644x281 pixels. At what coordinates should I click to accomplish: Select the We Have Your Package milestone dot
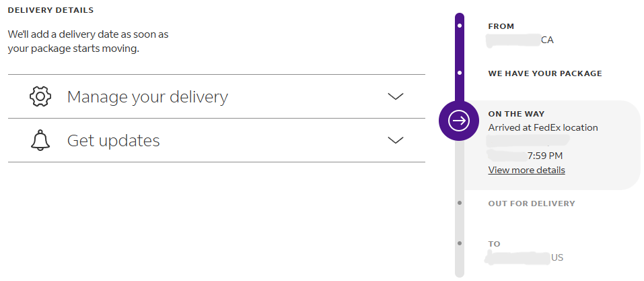pyautogui.click(x=460, y=73)
